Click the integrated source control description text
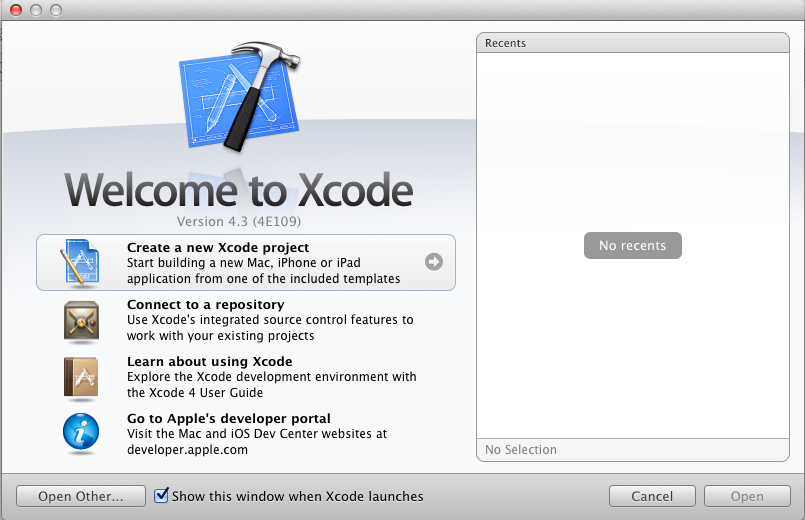The width and height of the screenshot is (805, 520). [x=270, y=328]
